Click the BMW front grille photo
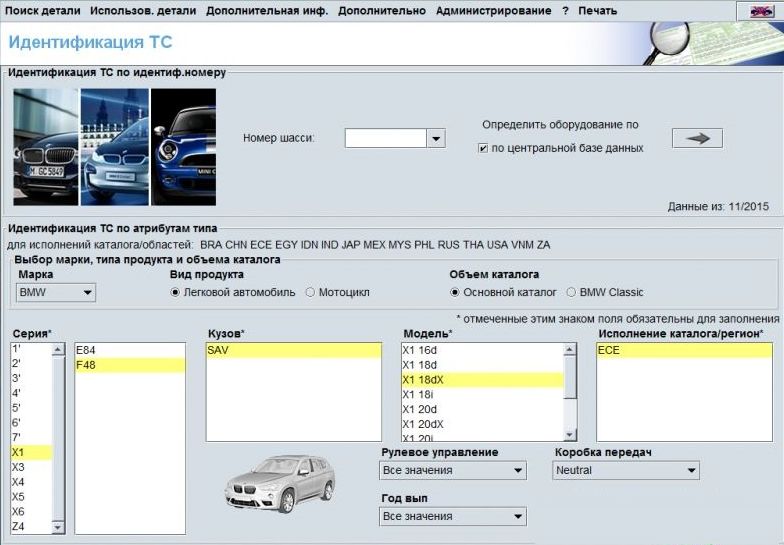Viewport: 784px width, 545px height. tap(46, 147)
